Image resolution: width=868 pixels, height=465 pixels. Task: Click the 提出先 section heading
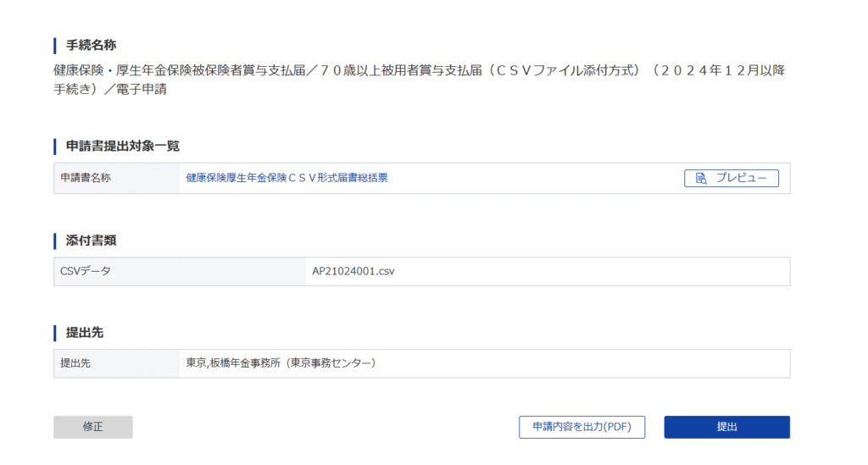point(85,333)
